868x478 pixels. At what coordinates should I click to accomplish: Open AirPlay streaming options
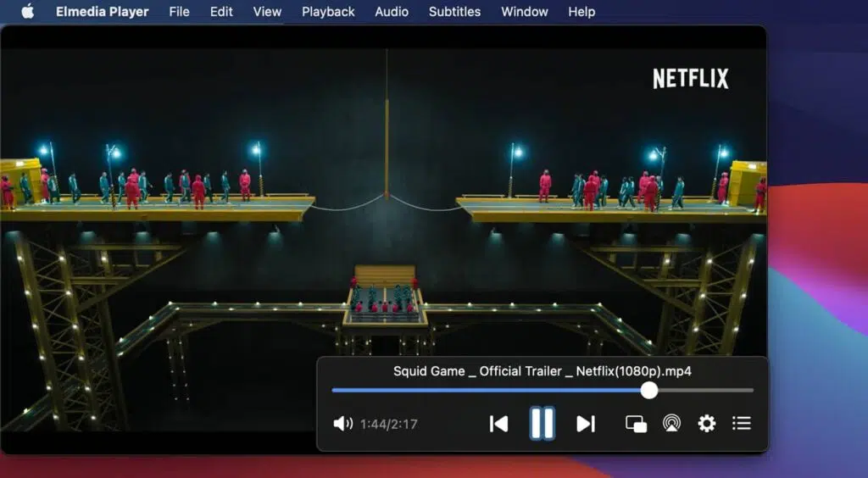click(x=671, y=424)
